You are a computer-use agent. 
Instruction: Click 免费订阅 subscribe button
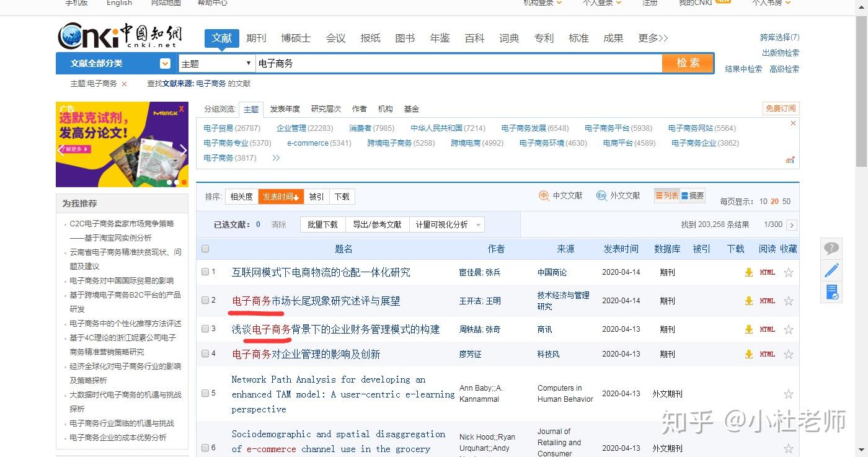coord(781,109)
